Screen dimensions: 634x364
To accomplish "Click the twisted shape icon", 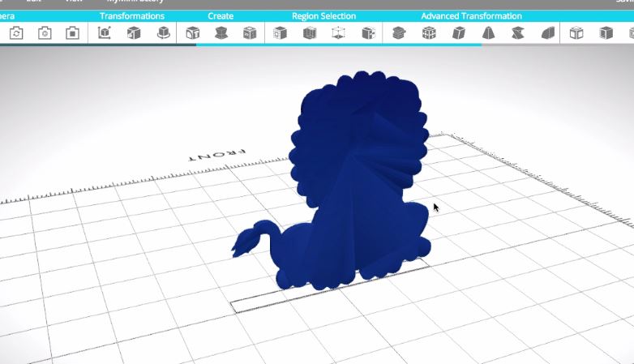I will click(x=518, y=32).
